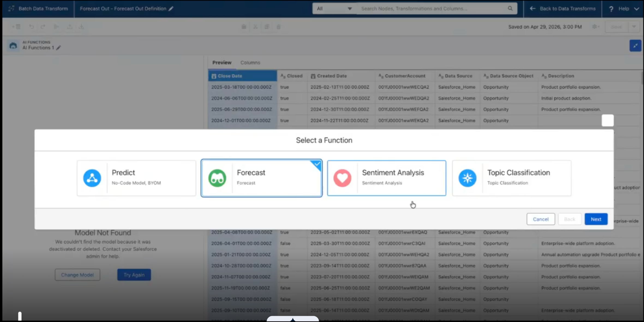Screen dimensions: 644x322
Task: Click the undo arrow in the toolbar
Action: tap(31, 27)
